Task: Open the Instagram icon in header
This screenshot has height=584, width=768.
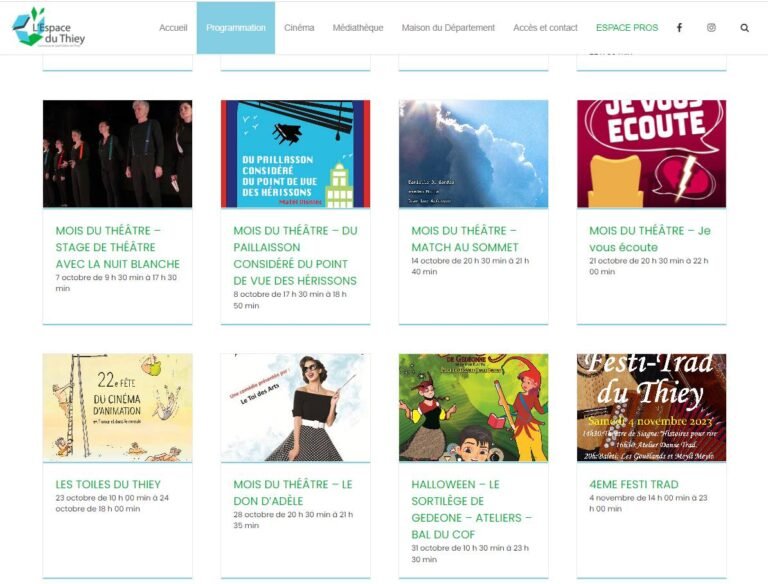Action: [711, 28]
